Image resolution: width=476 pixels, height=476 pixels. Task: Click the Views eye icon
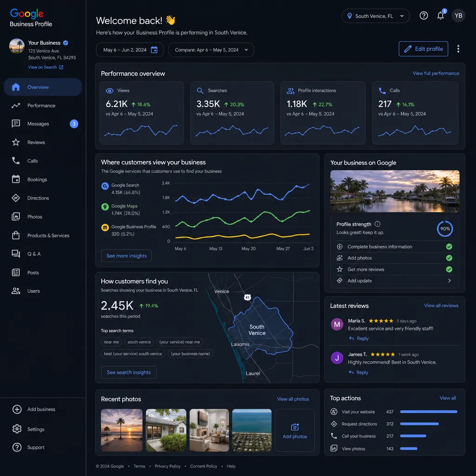coord(110,91)
